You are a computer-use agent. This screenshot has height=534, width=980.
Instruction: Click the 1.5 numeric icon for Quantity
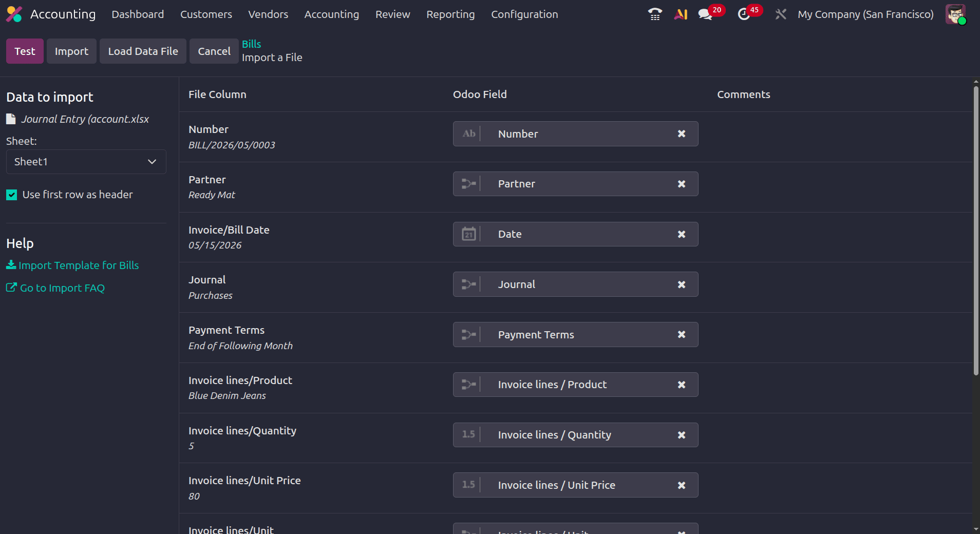click(468, 434)
